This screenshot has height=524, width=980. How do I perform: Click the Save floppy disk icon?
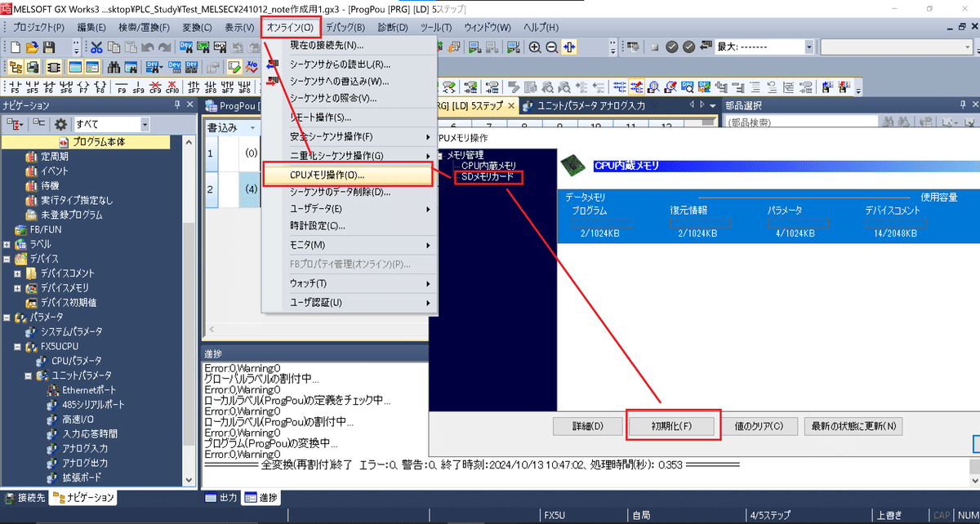click(x=50, y=47)
